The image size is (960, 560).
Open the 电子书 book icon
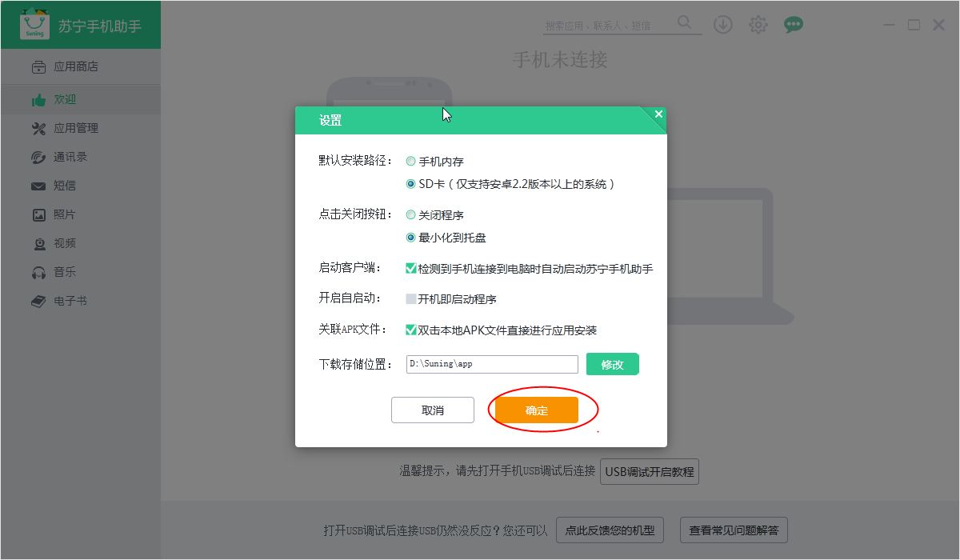point(38,302)
